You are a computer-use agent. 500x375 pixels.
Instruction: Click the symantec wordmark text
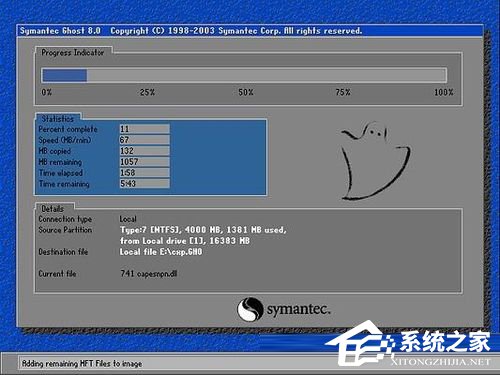coord(298,310)
